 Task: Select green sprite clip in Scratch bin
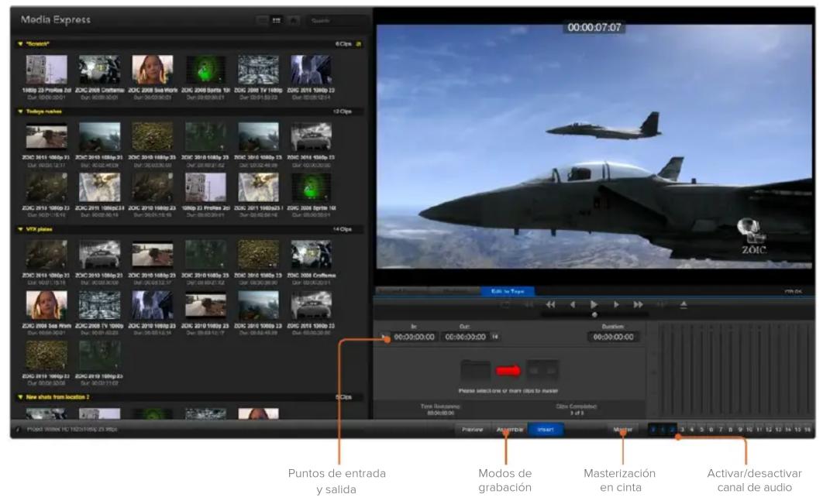tap(206, 70)
